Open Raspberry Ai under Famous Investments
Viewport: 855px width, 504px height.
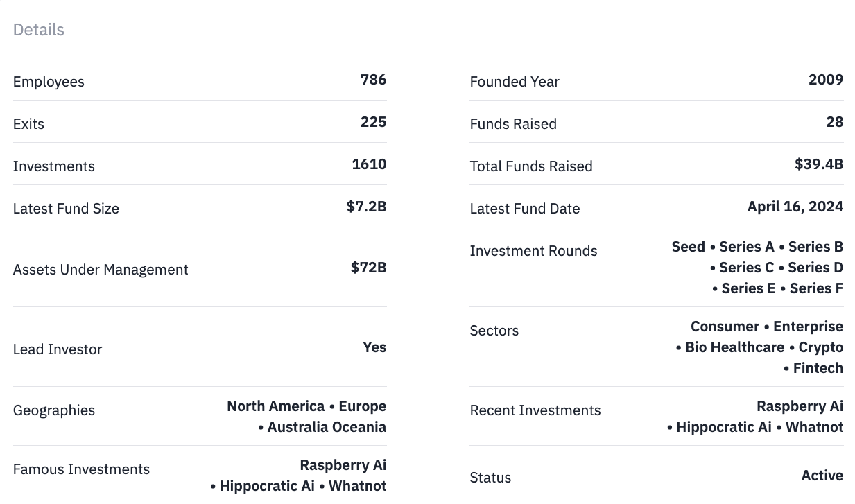(343, 465)
